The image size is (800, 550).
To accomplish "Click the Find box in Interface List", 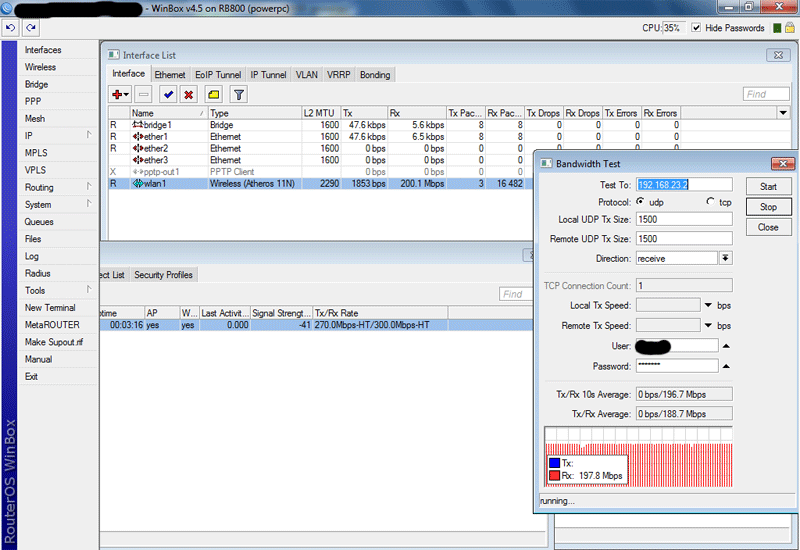I will (x=766, y=94).
